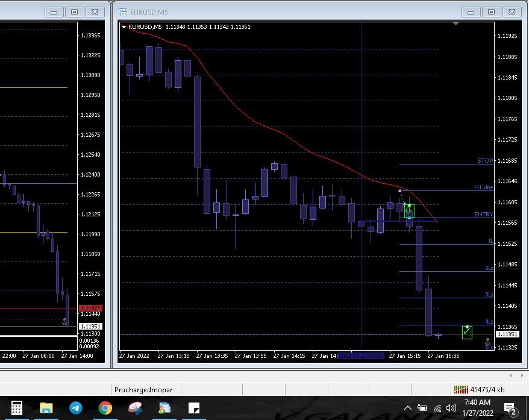Click the 1.11925 price scale value
529x420 pixels.
(507, 36)
